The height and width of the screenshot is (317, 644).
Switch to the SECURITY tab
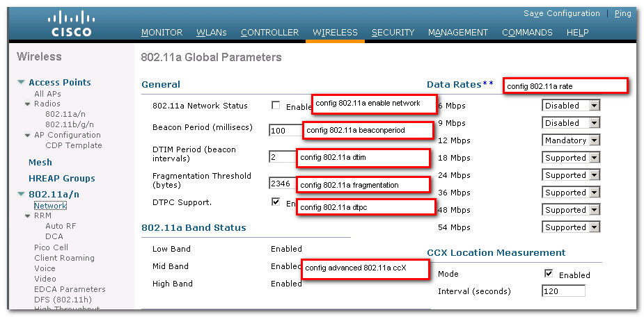pyautogui.click(x=393, y=33)
